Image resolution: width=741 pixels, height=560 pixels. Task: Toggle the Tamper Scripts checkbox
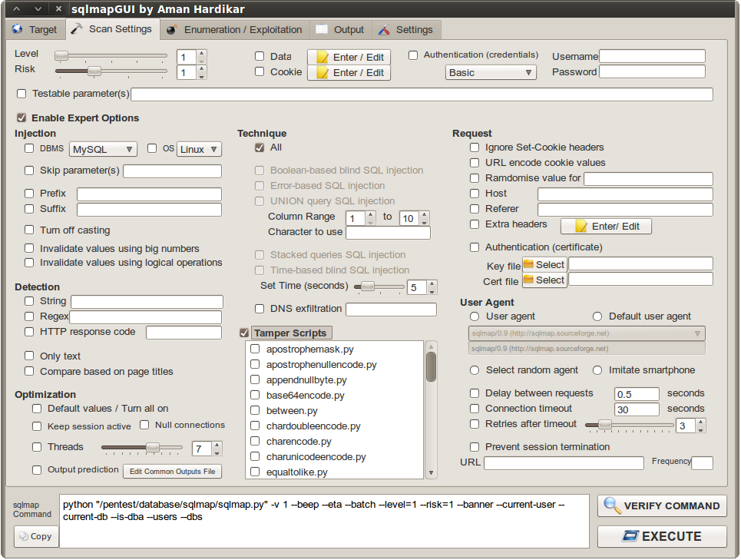(244, 333)
